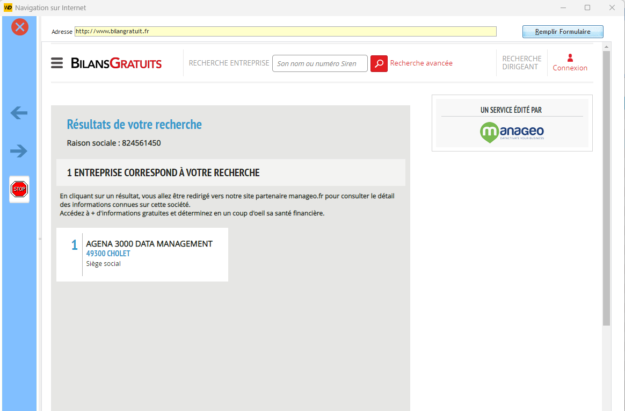625x411 pixels.
Task: Click the vertical page scrollbar thumb
Action: pyautogui.click(x=606, y=190)
